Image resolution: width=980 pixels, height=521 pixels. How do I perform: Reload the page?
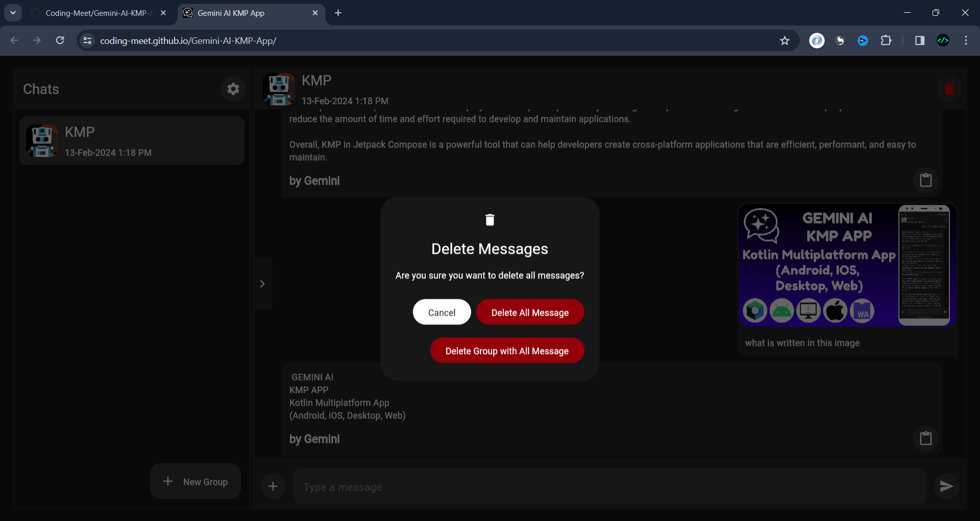pyautogui.click(x=60, y=40)
